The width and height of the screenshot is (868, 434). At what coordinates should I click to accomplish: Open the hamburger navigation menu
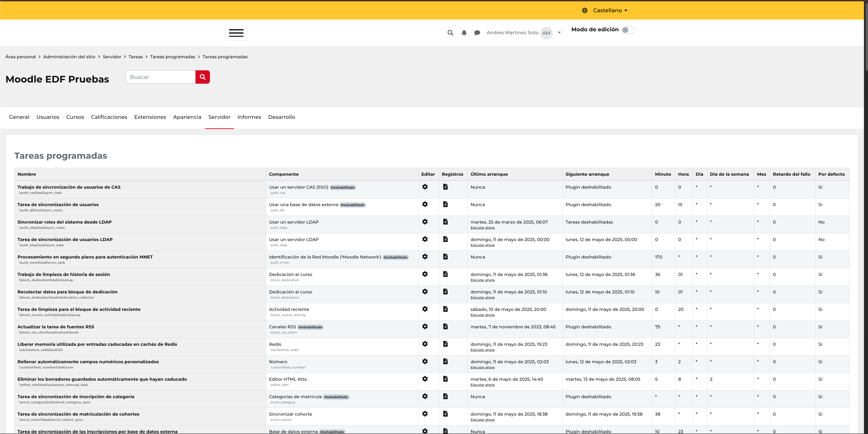click(x=236, y=33)
